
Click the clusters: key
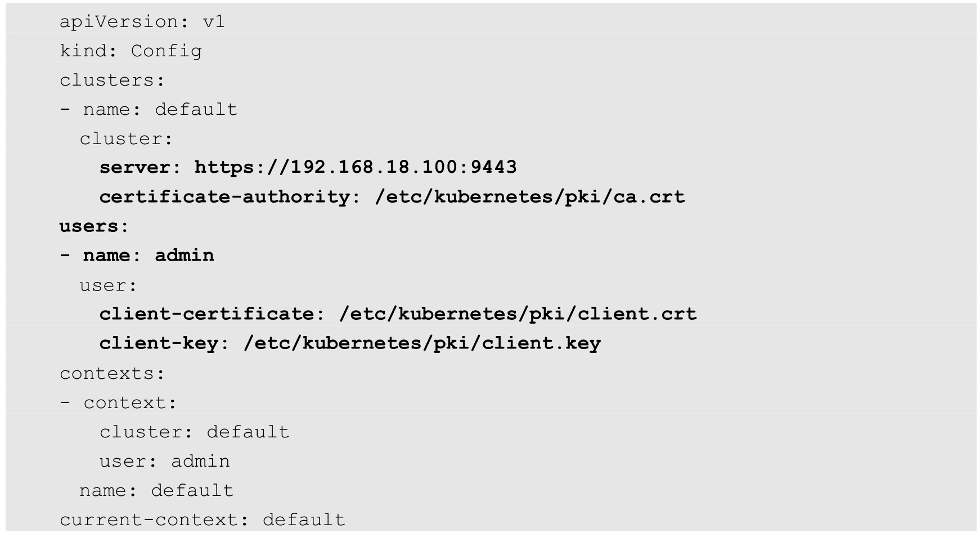click(112, 80)
